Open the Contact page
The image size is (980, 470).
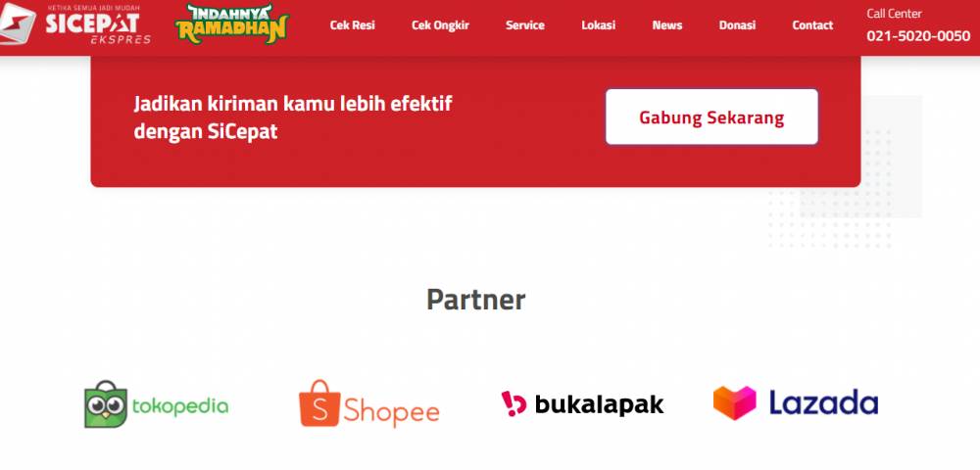pos(812,25)
